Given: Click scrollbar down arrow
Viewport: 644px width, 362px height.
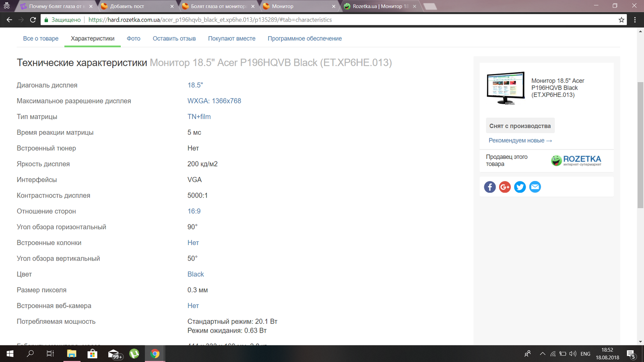Looking at the screenshot, I should point(640,342).
